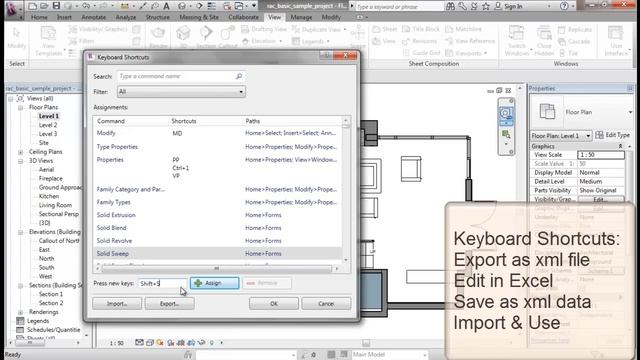Click the Close Hidden Windows icon in quick access toolbar
Screen dimensions: 640x360
227,6
